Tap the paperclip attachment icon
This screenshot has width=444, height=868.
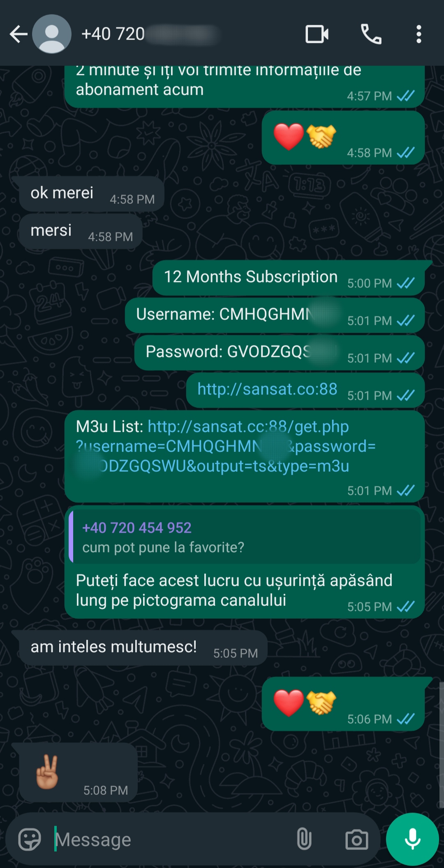304,839
